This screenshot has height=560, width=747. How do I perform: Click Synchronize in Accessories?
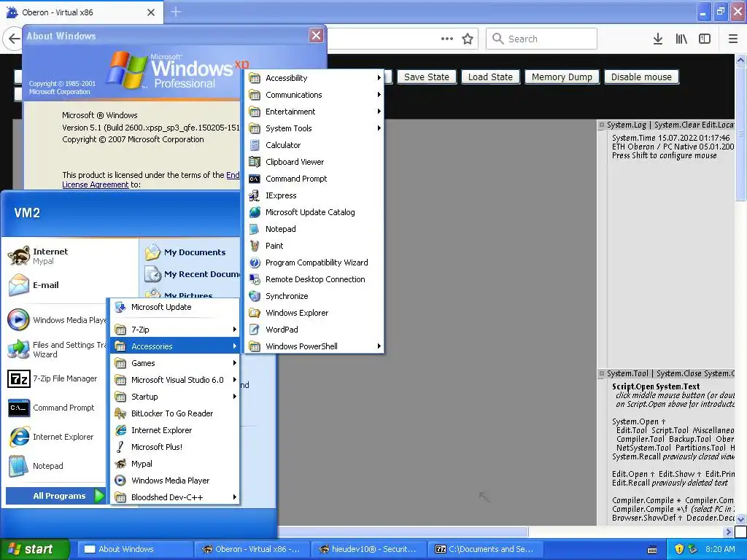coord(314,296)
